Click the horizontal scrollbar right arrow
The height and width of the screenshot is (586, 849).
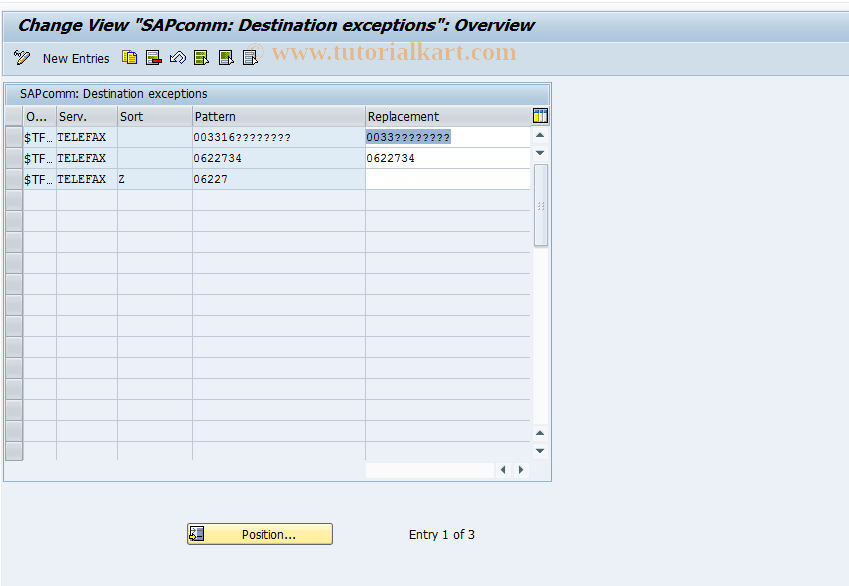520,468
